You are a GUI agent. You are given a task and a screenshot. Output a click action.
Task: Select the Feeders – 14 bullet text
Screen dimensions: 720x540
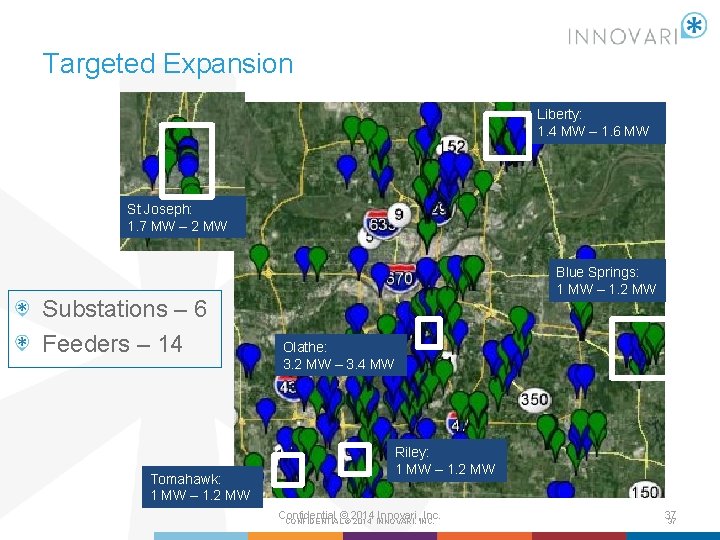point(112,344)
